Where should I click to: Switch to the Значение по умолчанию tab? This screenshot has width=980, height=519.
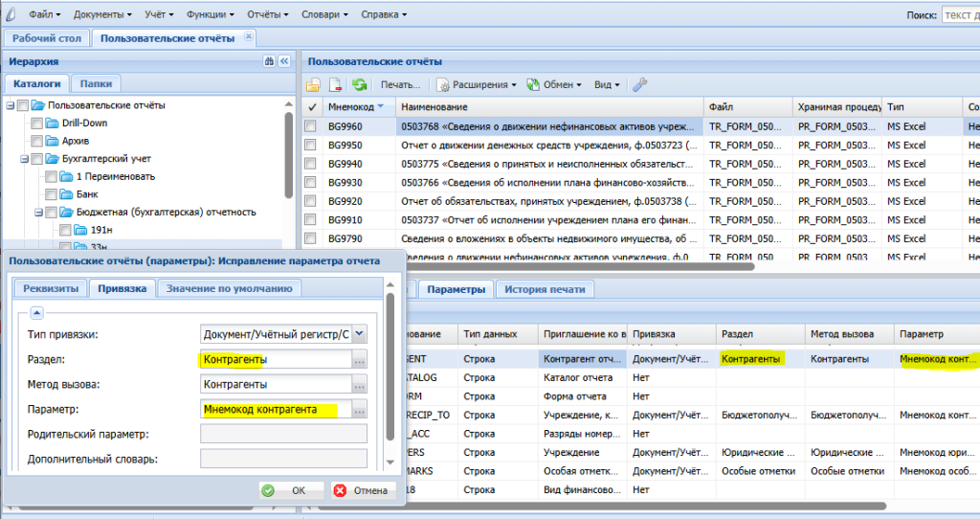pos(230,288)
